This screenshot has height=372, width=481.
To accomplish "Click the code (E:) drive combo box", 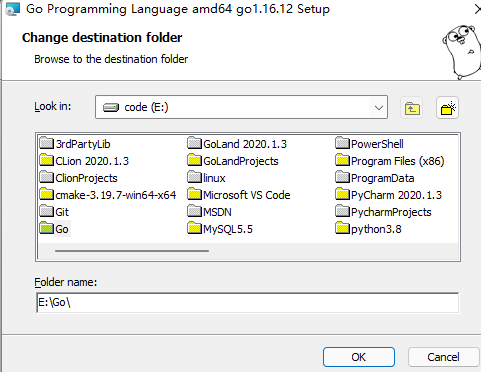I will click(x=241, y=107).
